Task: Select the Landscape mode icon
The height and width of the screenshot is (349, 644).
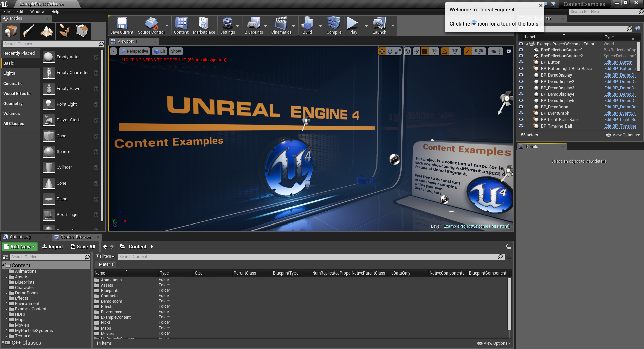Action: (x=47, y=31)
